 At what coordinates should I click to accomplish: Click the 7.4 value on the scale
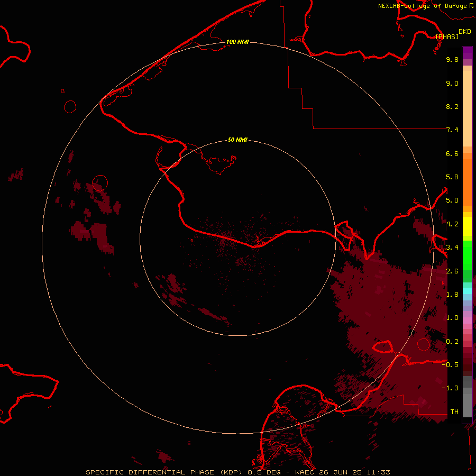tap(452, 130)
